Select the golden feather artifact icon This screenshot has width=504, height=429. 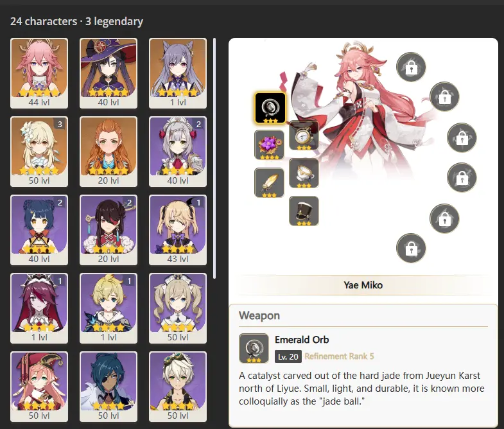pos(270,182)
